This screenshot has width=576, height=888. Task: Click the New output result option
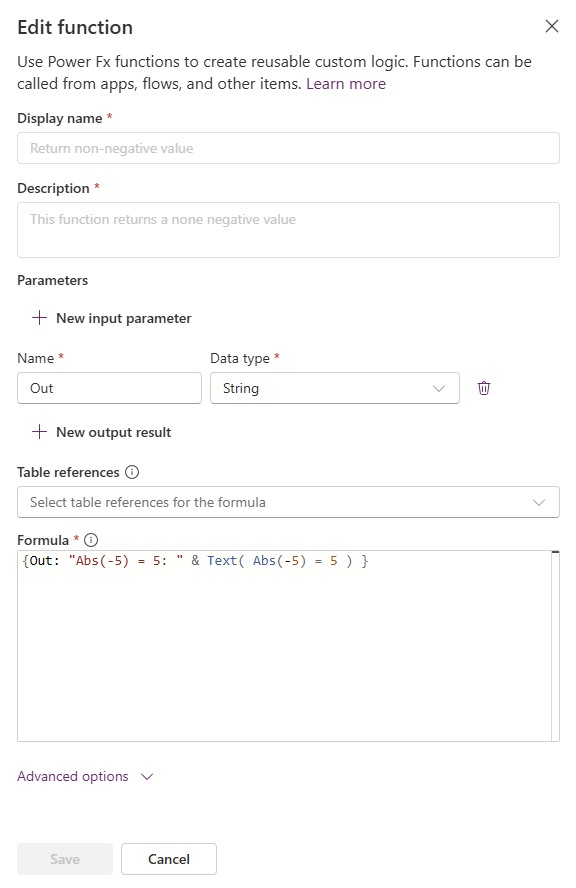pyautogui.click(x=113, y=432)
